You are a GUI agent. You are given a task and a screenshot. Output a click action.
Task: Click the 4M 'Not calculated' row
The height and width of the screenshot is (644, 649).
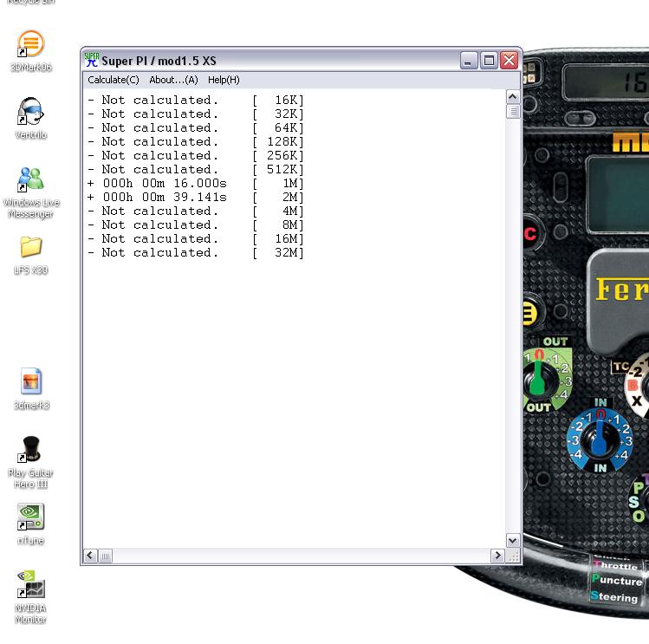tap(196, 211)
